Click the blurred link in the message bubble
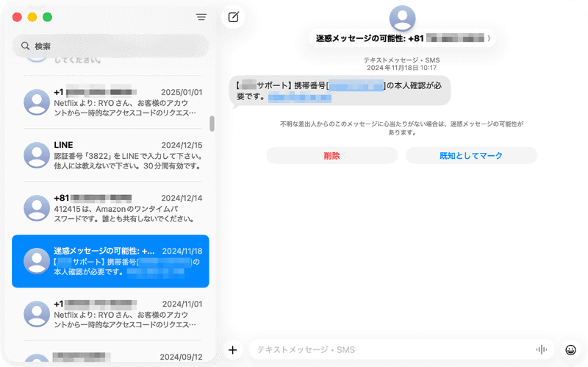 coord(300,97)
